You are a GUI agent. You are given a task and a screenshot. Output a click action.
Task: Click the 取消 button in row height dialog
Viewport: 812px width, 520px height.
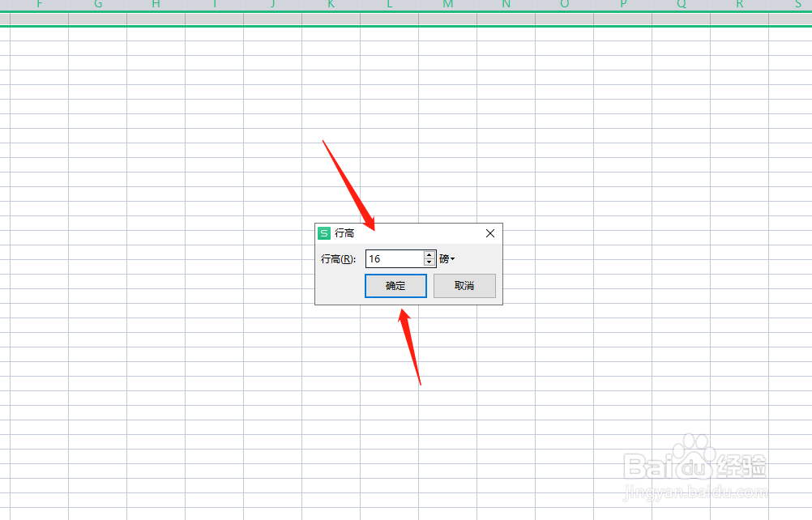click(464, 286)
